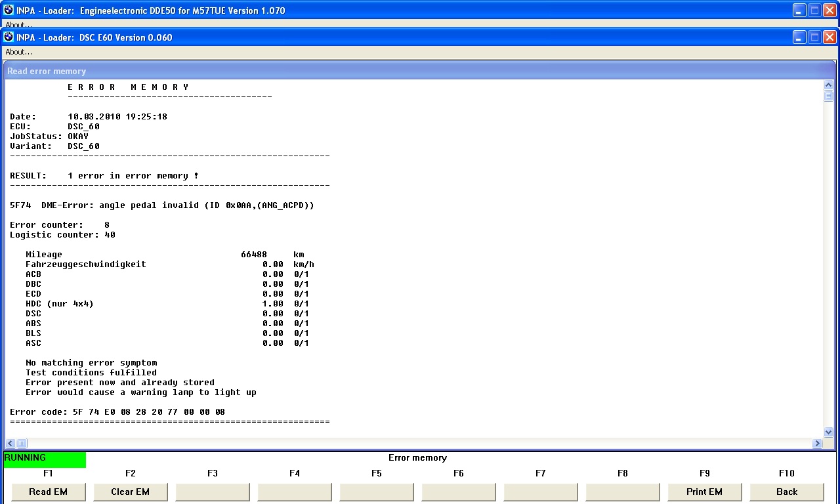Screen dimensions: 840x504
Task: Open About menu of DSC E60 window
Action: click(x=18, y=52)
